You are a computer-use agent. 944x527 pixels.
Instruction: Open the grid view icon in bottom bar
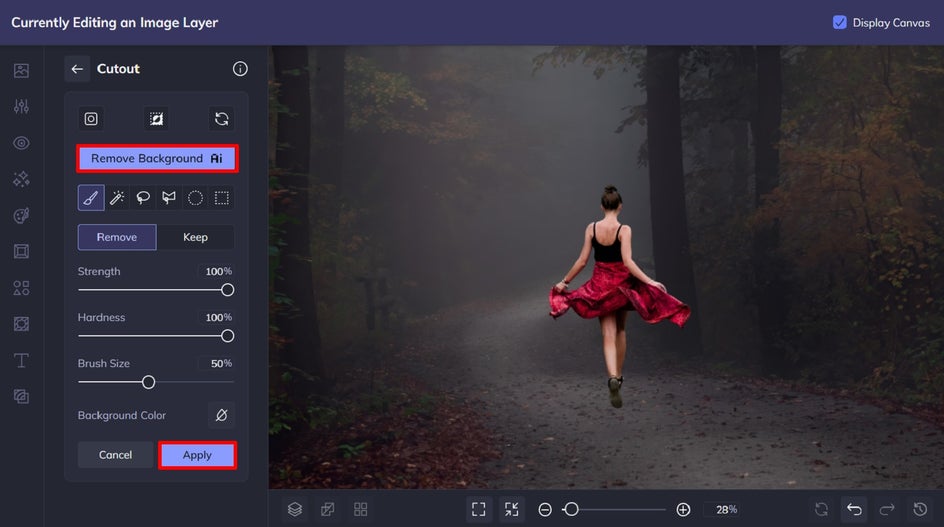click(361, 510)
